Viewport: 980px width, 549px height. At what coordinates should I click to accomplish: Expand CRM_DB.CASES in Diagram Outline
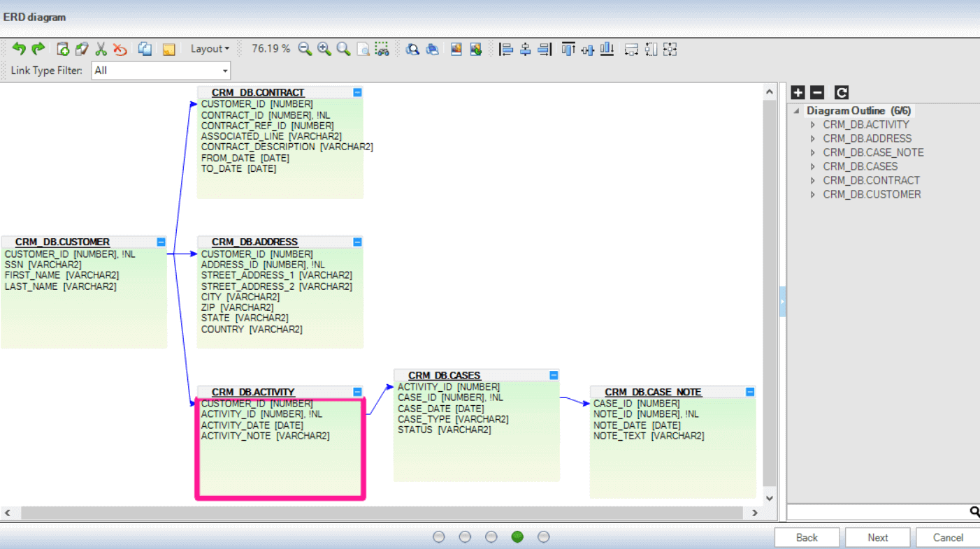click(x=812, y=167)
